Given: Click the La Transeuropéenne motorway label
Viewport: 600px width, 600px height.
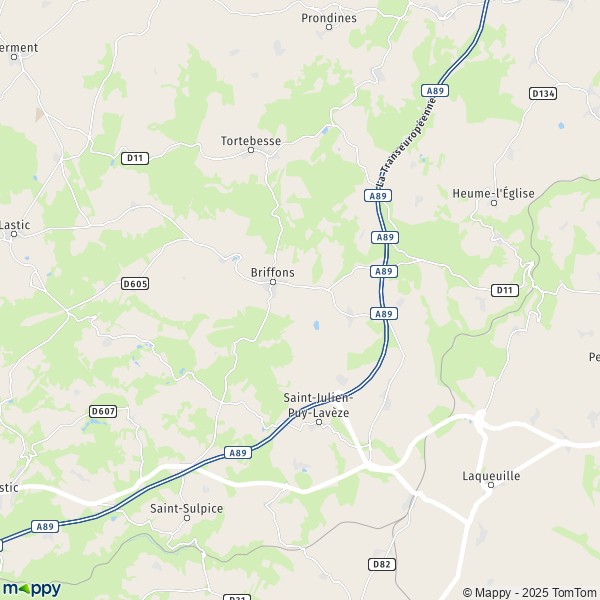Looking at the screenshot, I should coord(407,142).
